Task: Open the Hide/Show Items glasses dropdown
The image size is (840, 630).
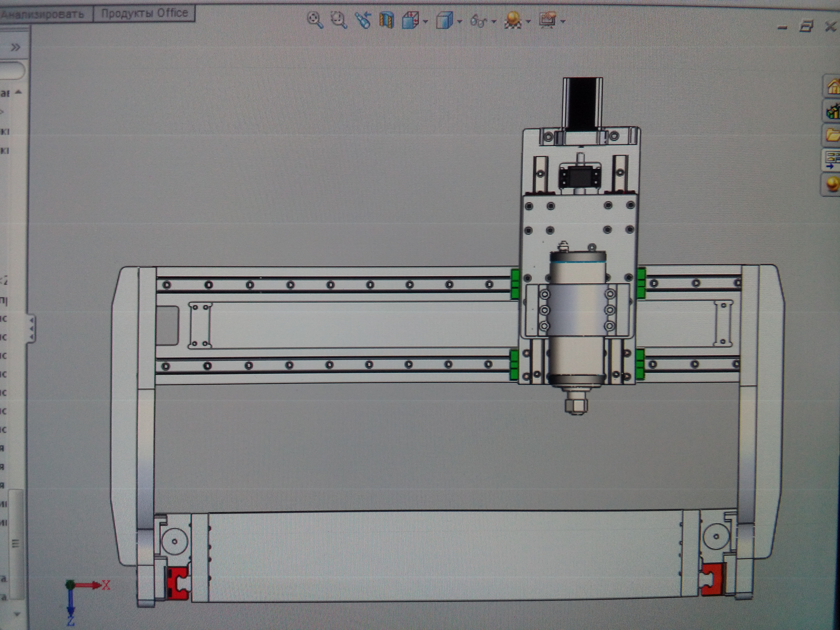Action: pyautogui.click(x=494, y=22)
